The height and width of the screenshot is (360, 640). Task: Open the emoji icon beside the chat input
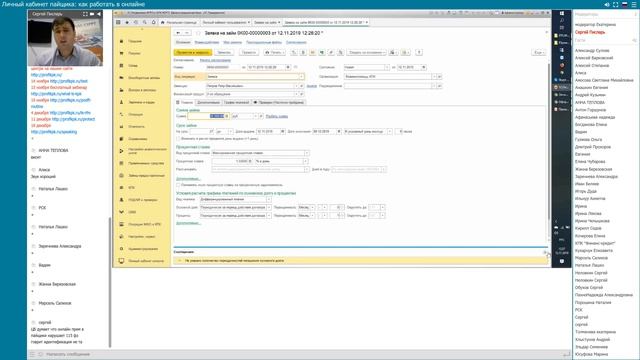pyautogui.click(x=40, y=354)
